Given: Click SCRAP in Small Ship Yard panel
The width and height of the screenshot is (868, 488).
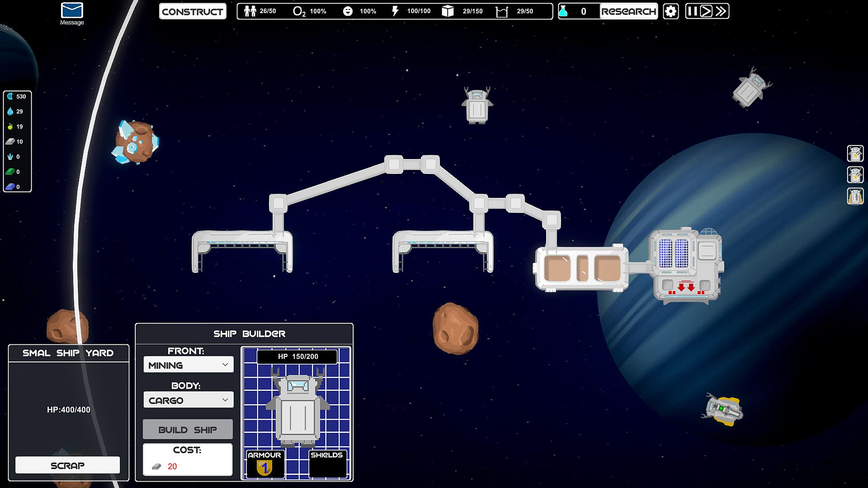Looking at the screenshot, I should tap(68, 465).
